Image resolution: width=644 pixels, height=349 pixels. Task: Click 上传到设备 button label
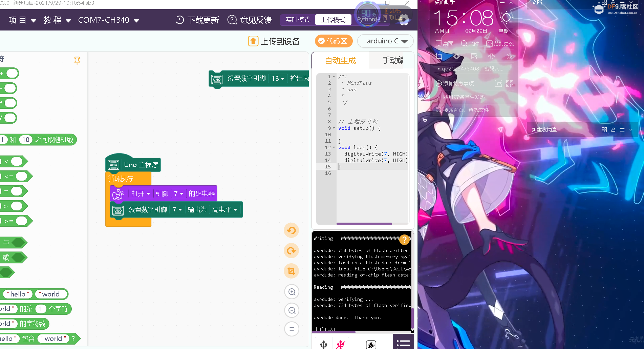pos(280,41)
